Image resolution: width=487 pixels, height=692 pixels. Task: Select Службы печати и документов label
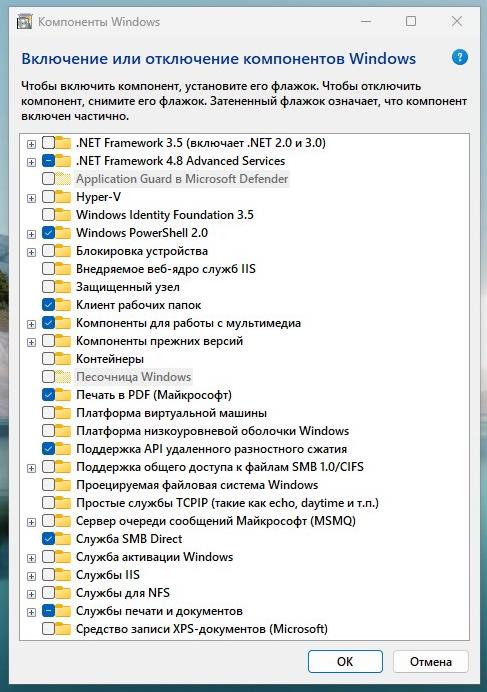(159, 611)
